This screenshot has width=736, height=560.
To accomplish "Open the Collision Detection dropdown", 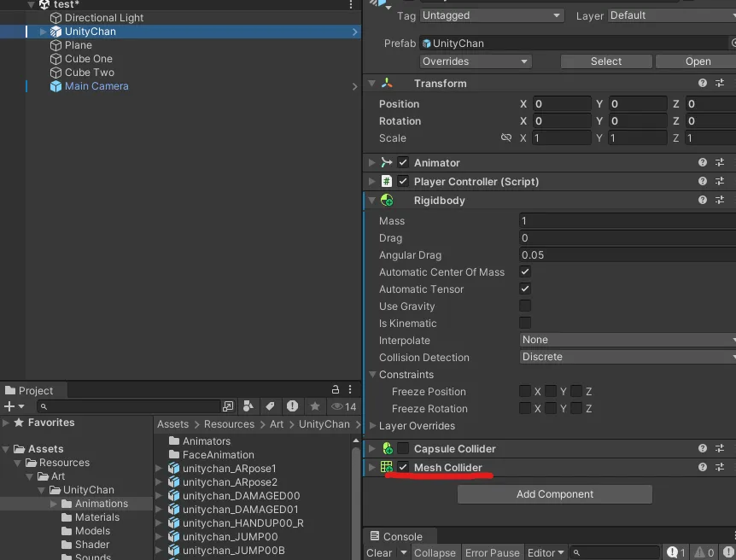I will coord(628,357).
